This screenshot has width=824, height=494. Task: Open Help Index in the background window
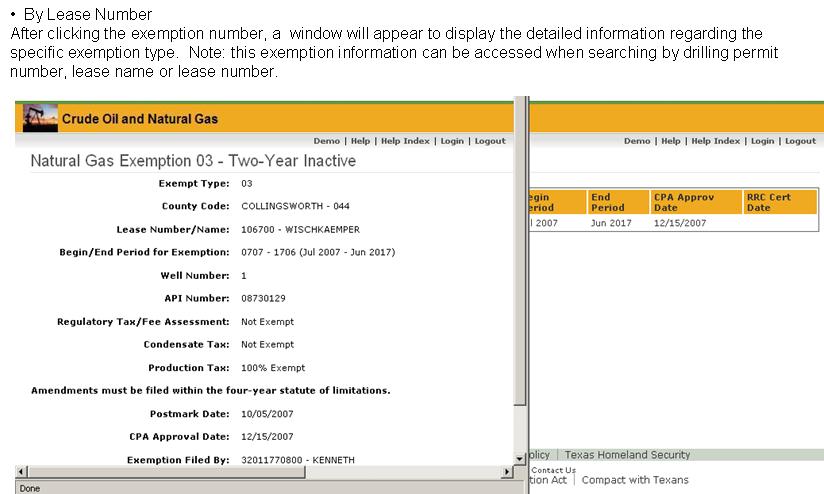pos(715,141)
